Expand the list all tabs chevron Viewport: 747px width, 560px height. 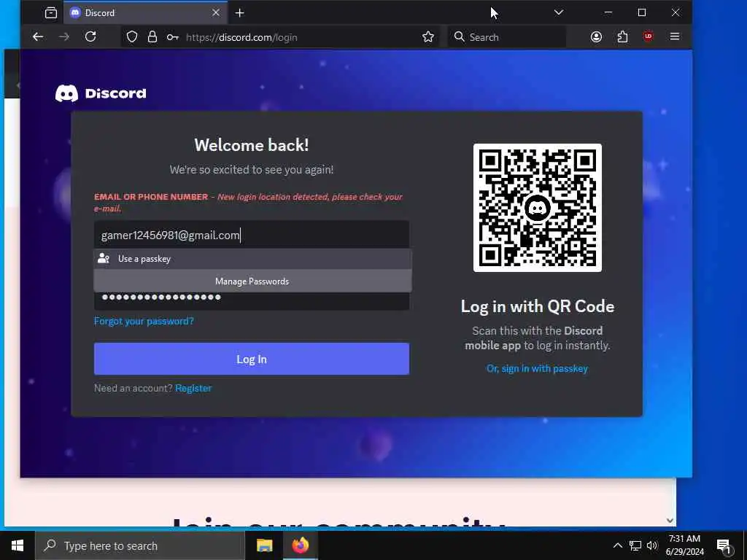point(558,13)
